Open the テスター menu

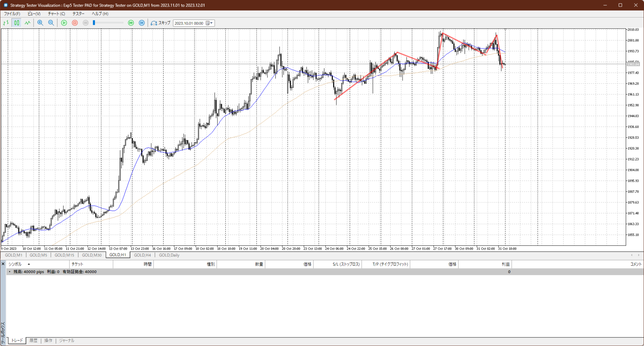[78, 14]
